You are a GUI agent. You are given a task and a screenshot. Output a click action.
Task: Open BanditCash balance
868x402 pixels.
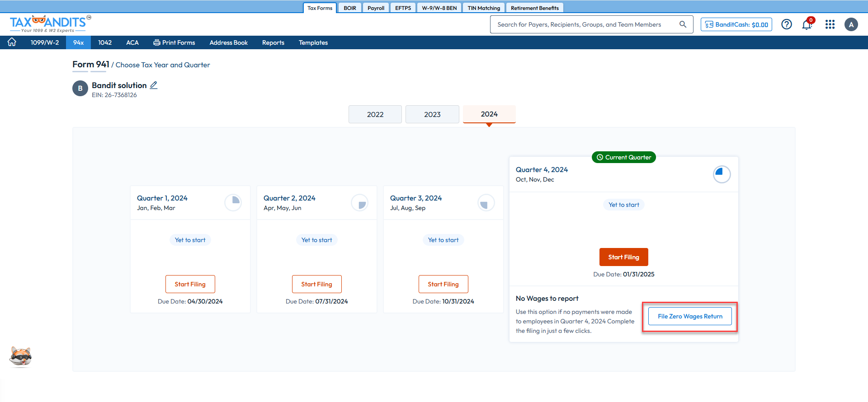pos(736,24)
